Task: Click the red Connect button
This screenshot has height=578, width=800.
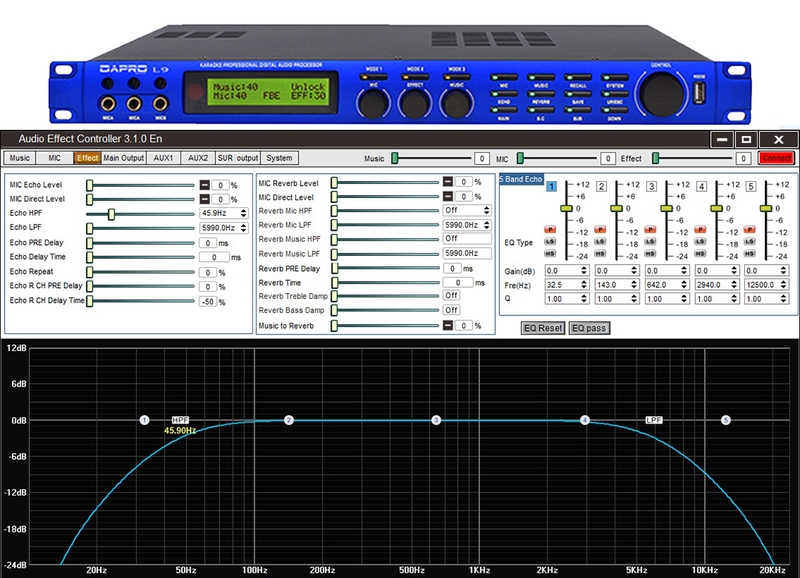Action: pyautogui.click(x=777, y=158)
